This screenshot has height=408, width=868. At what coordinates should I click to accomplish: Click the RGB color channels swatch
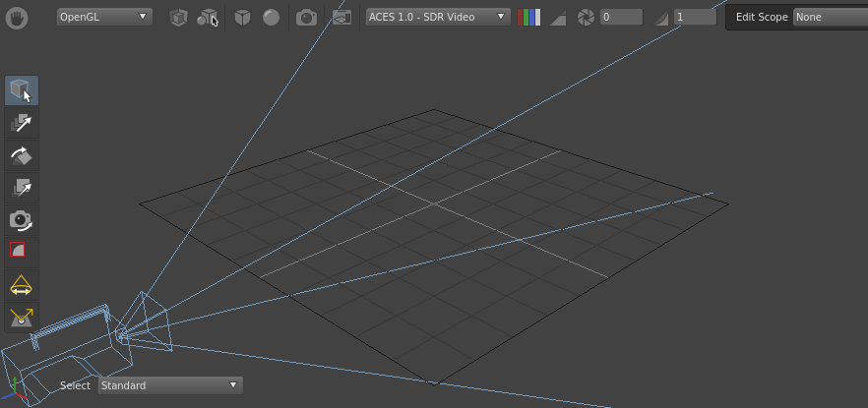(x=529, y=17)
